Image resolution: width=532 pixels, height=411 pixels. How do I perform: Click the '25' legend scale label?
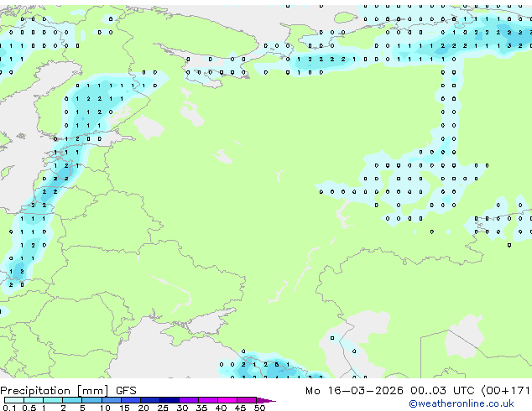click(163, 408)
